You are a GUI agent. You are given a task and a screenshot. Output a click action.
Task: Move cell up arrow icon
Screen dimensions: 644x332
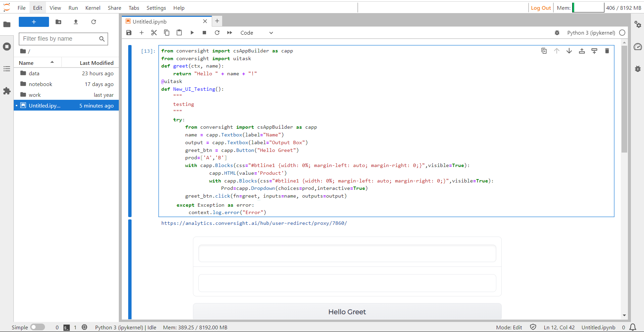pyautogui.click(x=557, y=51)
